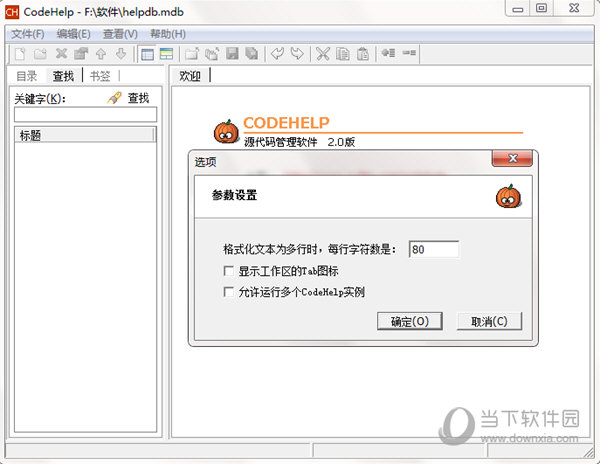The width and height of the screenshot is (600, 464).
Task: Click the save floppy disk icon
Action: [232, 54]
